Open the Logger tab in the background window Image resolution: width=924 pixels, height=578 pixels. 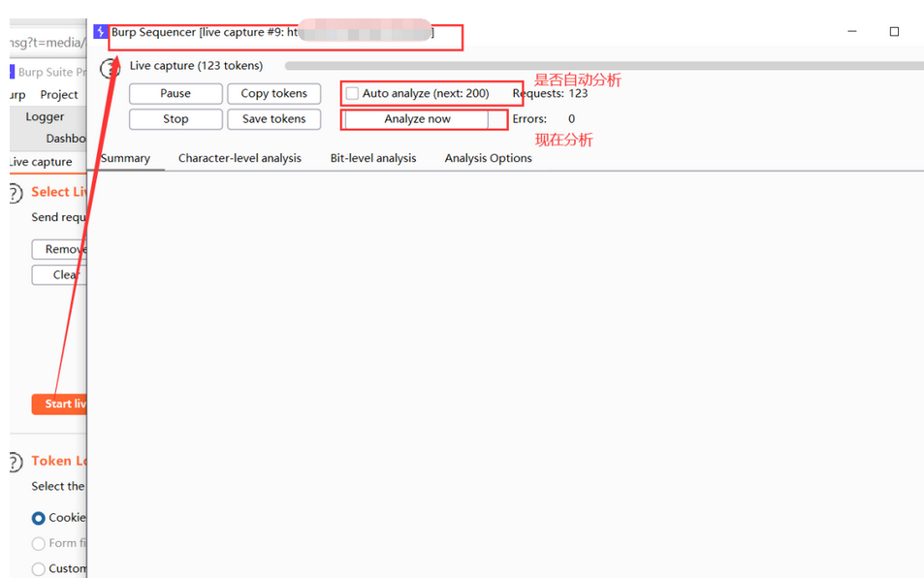click(x=45, y=116)
